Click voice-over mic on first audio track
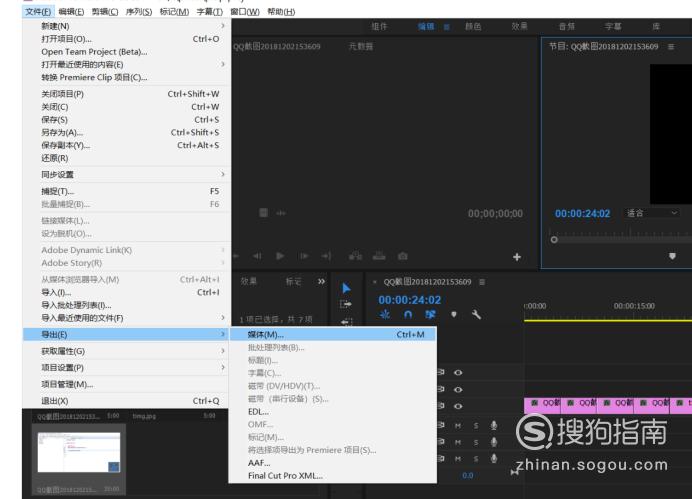 (x=494, y=425)
